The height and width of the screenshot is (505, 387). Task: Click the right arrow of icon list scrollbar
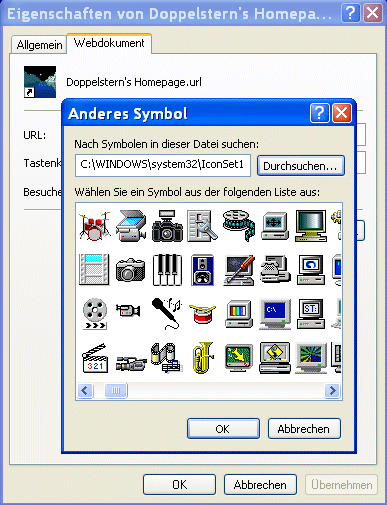click(x=332, y=390)
